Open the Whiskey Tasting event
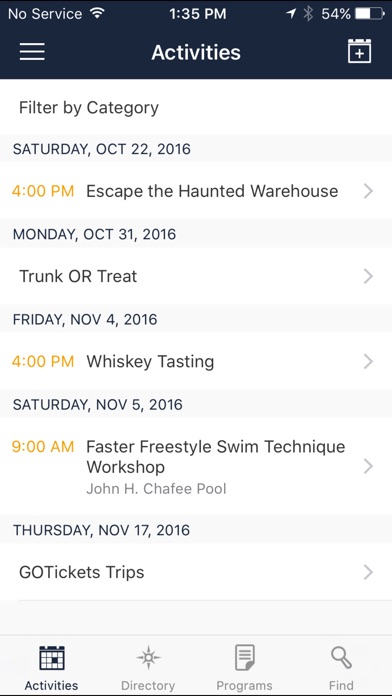Image resolution: width=392 pixels, height=696 pixels. (196, 362)
